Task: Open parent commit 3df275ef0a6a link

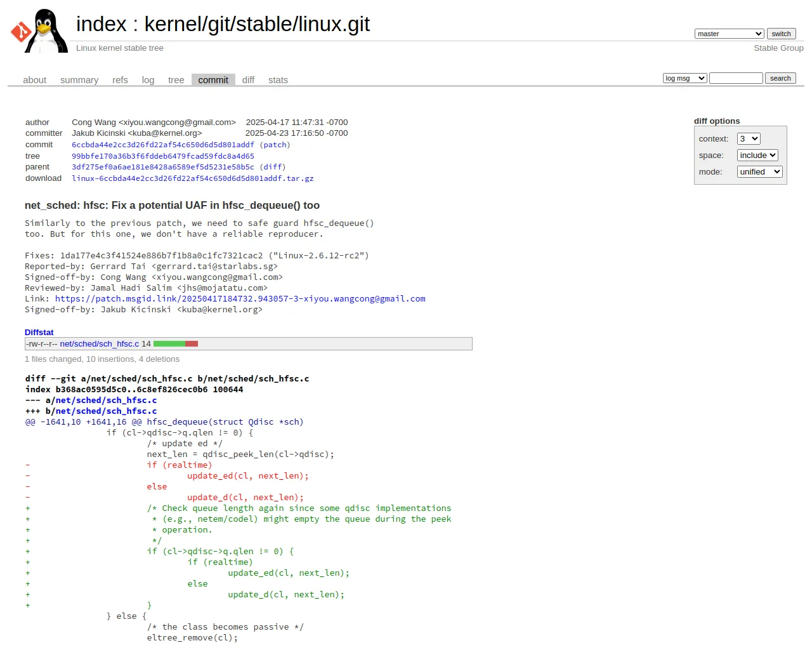Action: [163, 167]
